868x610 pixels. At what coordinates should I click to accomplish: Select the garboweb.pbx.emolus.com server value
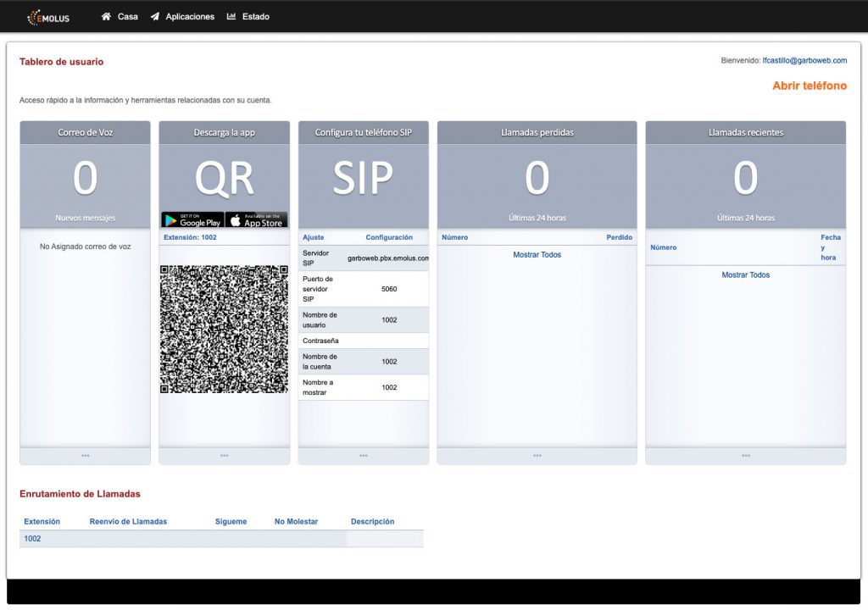pos(388,258)
